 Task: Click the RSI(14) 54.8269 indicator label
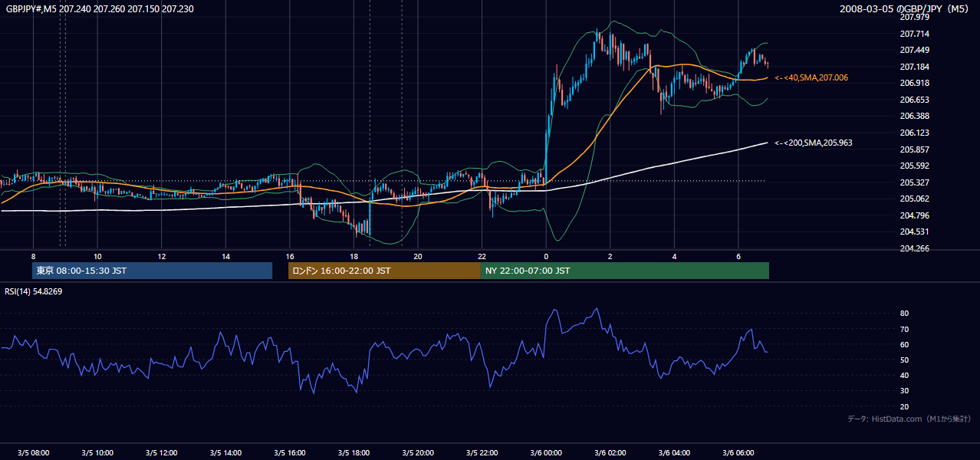click(x=34, y=291)
